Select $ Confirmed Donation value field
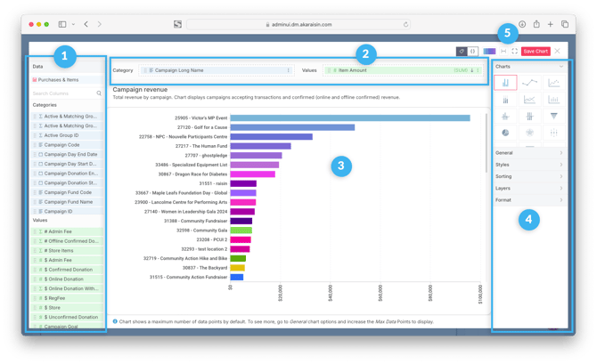This screenshot has height=364, width=597. pos(67,270)
